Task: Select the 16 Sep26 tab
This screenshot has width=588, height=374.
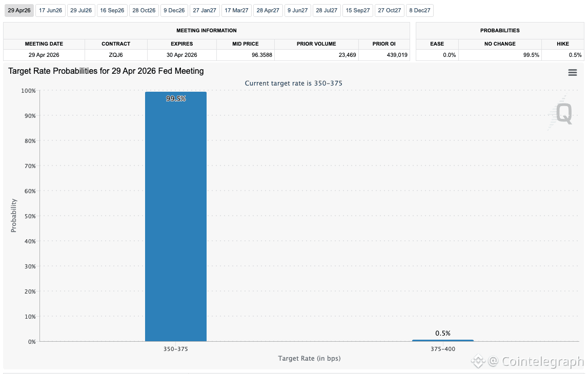Action: 112,10
